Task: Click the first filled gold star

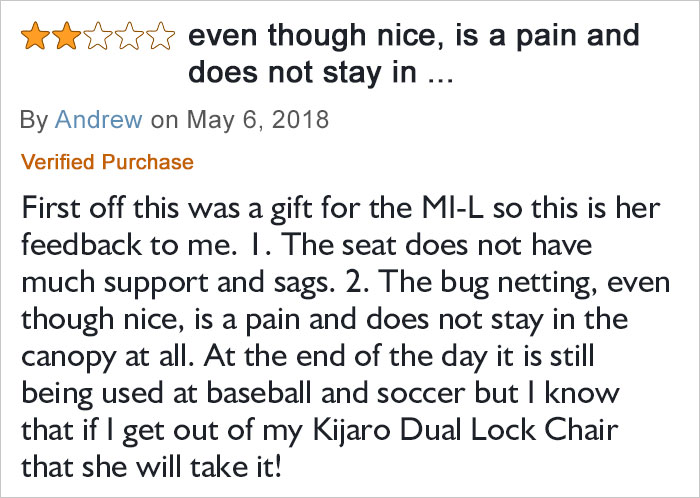Action: click(35, 36)
